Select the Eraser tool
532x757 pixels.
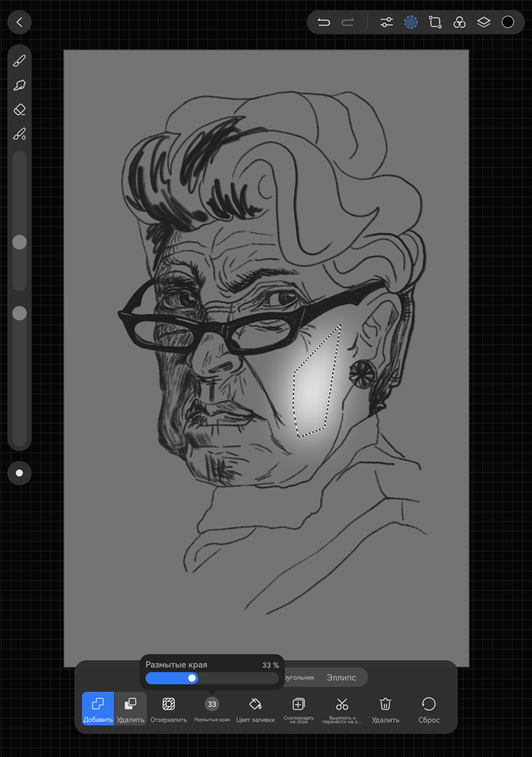click(19, 109)
